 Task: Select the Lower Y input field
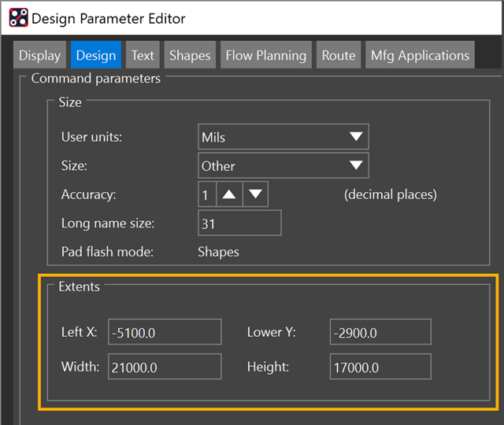coord(380,332)
